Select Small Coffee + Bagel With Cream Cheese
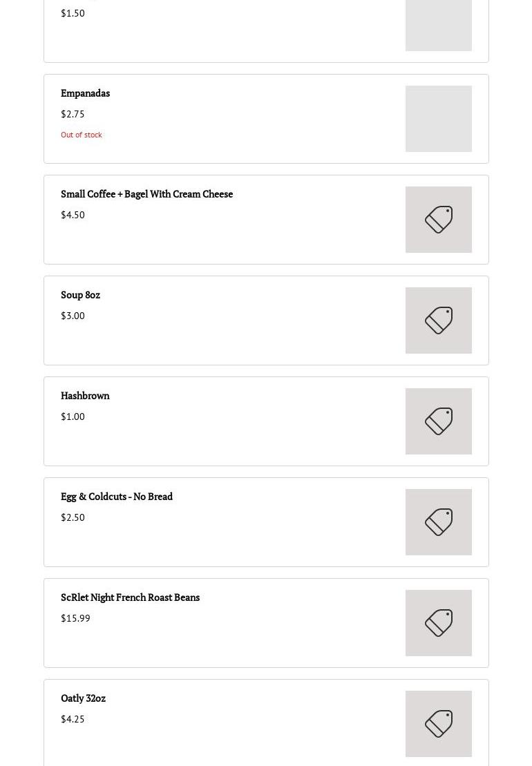 (146, 194)
